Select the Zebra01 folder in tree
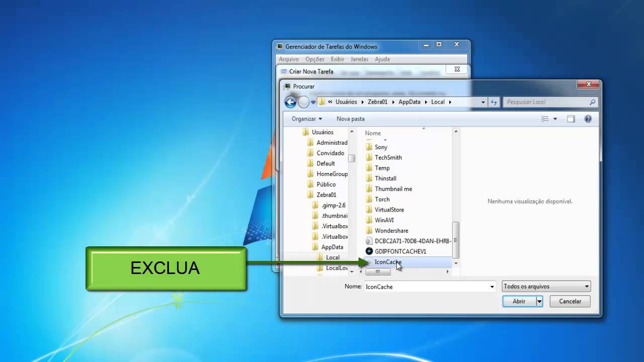Image resolution: width=644 pixels, height=362 pixels. tap(326, 195)
